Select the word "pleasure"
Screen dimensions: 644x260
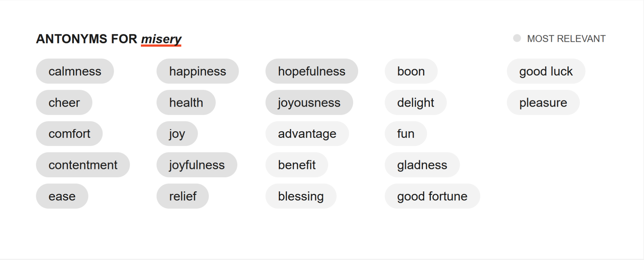click(543, 102)
